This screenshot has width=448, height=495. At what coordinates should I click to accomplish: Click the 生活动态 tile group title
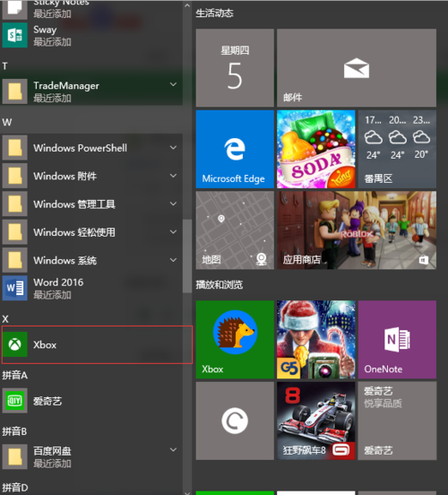214,13
